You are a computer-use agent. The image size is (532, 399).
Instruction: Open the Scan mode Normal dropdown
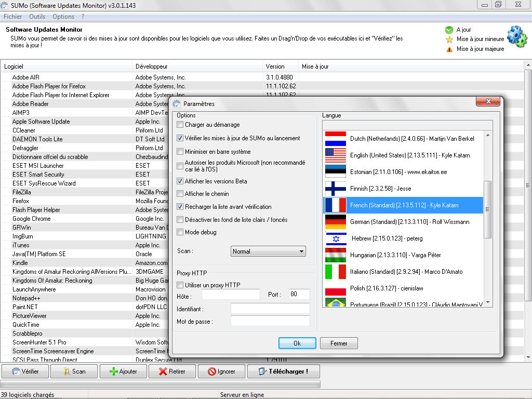coord(268,251)
